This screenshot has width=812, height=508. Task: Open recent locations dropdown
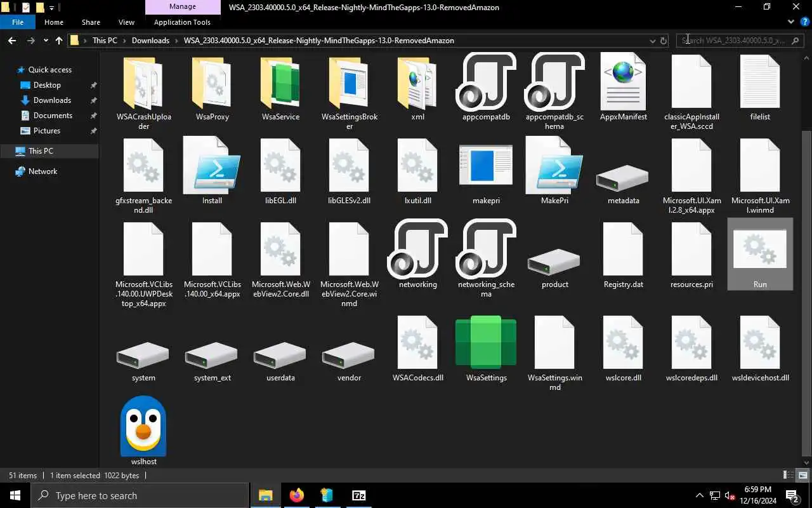pos(46,41)
